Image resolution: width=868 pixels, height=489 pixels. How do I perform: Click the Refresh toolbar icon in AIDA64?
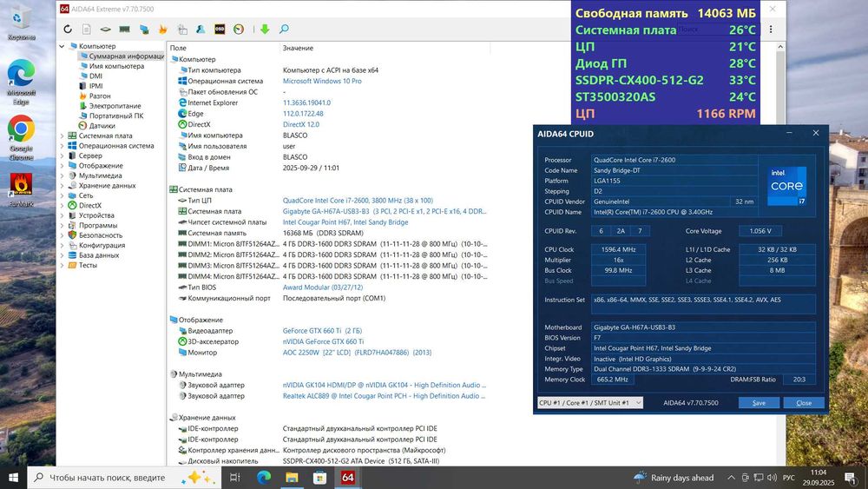(68, 30)
